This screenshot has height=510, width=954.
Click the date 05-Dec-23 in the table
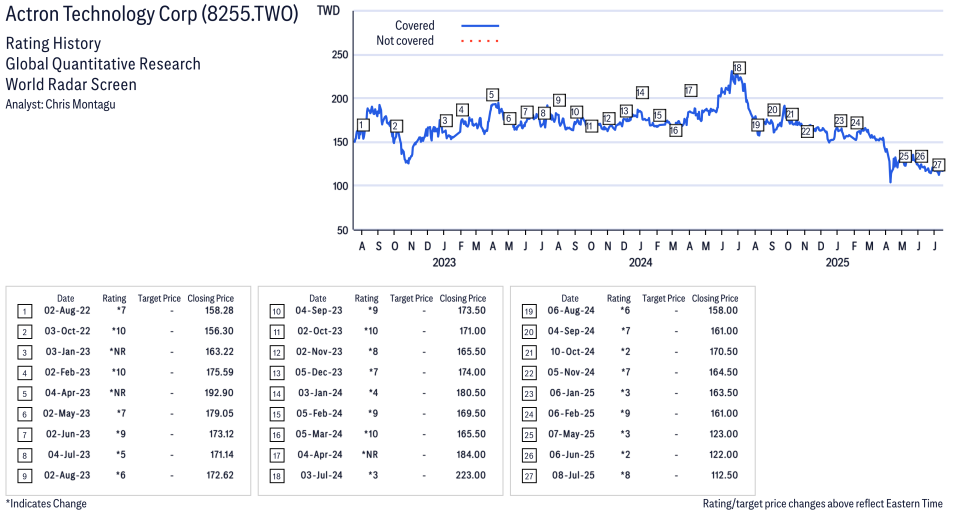(x=319, y=372)
